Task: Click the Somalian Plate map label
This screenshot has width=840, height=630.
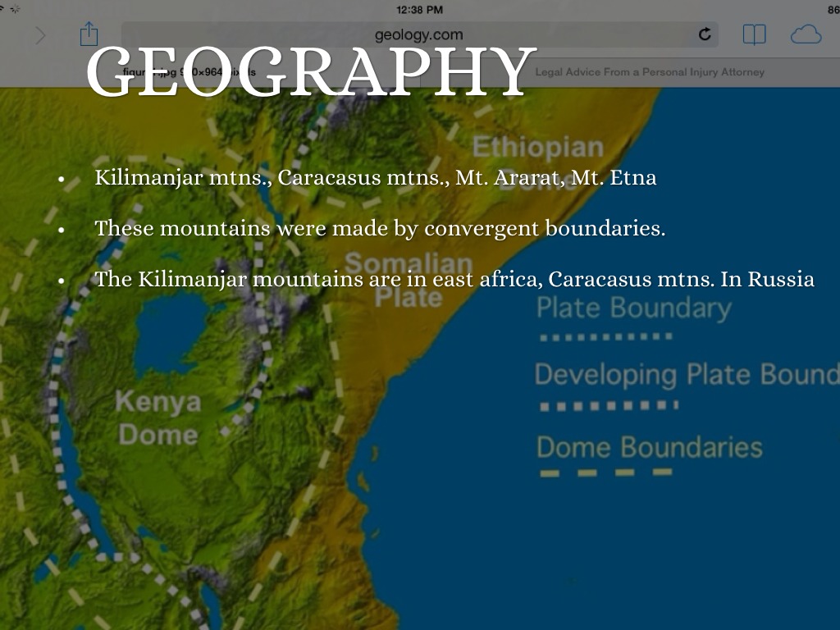Action: tap(408, 281)
